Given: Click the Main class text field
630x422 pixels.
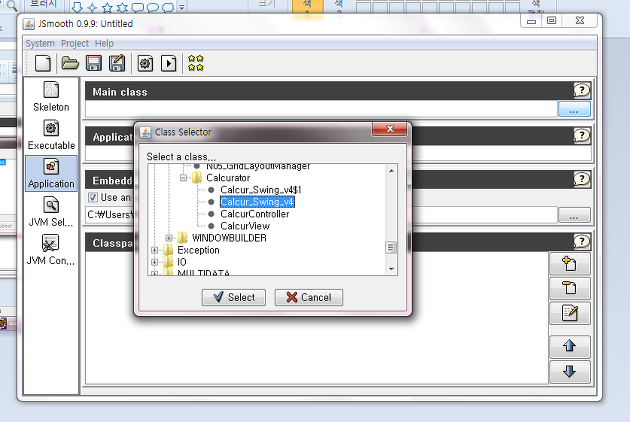Looking at the screenshot, I should click(x=321, y=109).
